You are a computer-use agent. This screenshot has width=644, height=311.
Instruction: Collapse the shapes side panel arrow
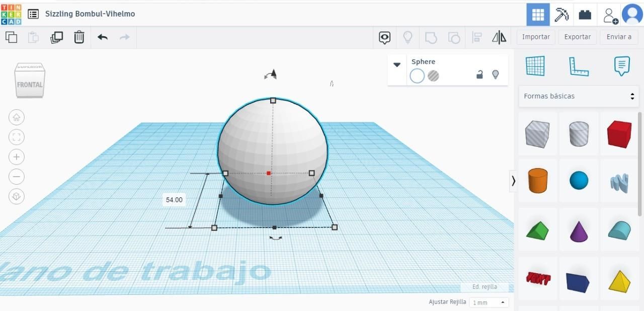coord(513,181)
